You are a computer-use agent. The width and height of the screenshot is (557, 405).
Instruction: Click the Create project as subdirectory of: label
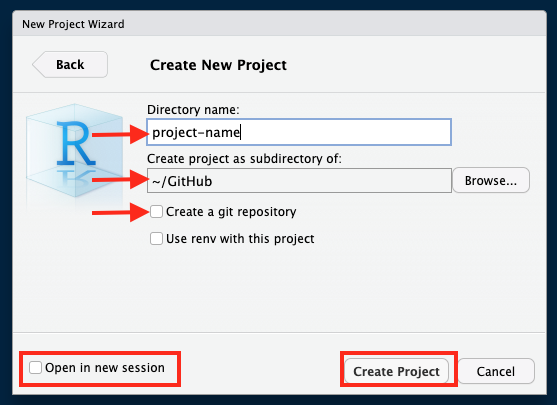(244, 158)
